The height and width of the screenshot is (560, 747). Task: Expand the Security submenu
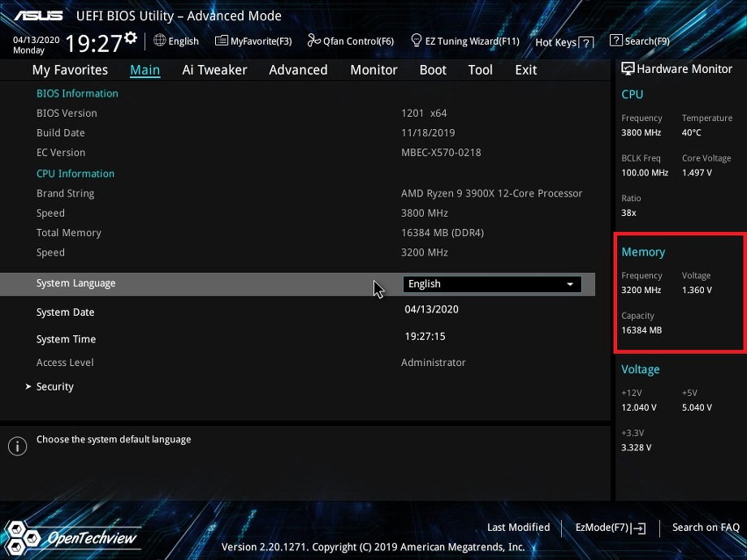point(54,386)
